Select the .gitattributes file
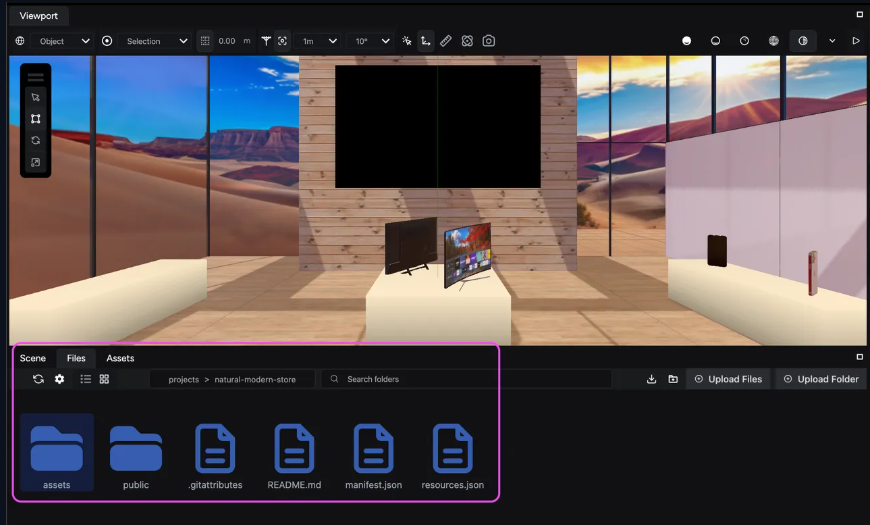Image resolution: width=870 pixels, height=525 pixels. pos(215,457)
